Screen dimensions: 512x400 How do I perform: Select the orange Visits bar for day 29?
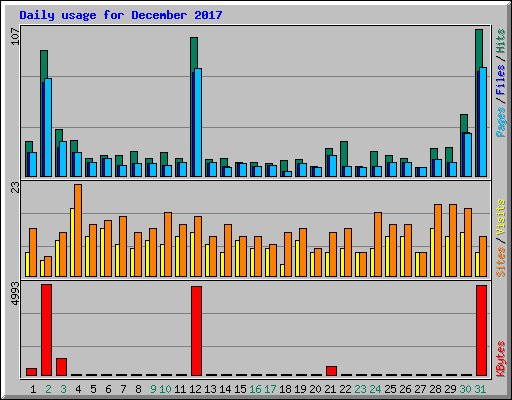pos(453,240)
